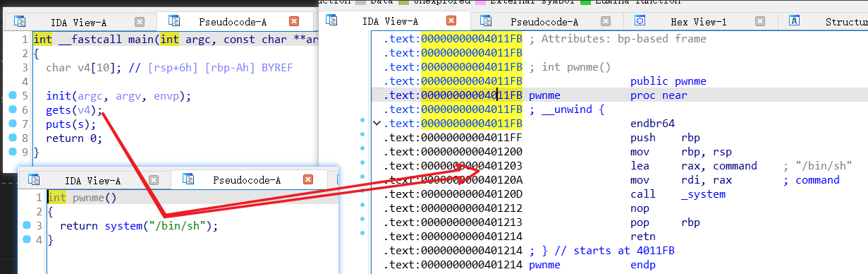Click the nop instruction at 401212
The height and width of the screenshot is (274, 868).
pos(640,208)
